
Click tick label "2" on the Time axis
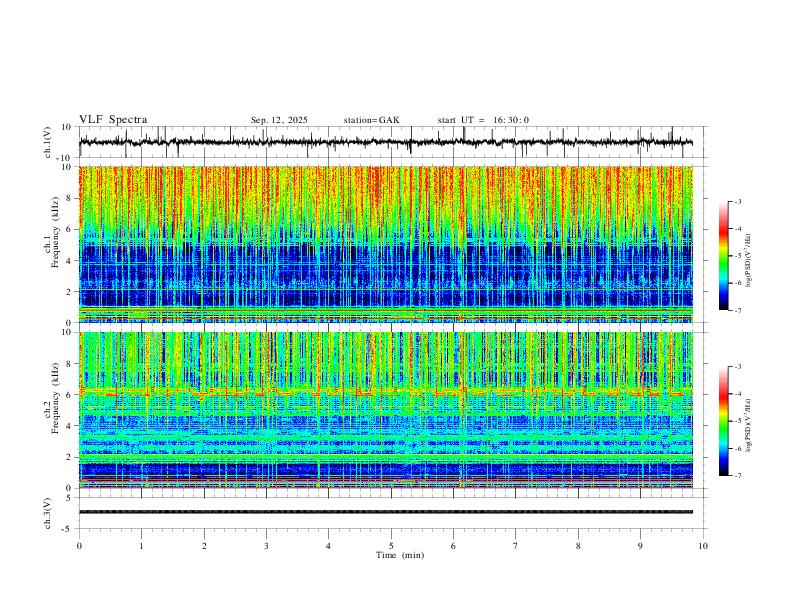[x=204, y=546]
